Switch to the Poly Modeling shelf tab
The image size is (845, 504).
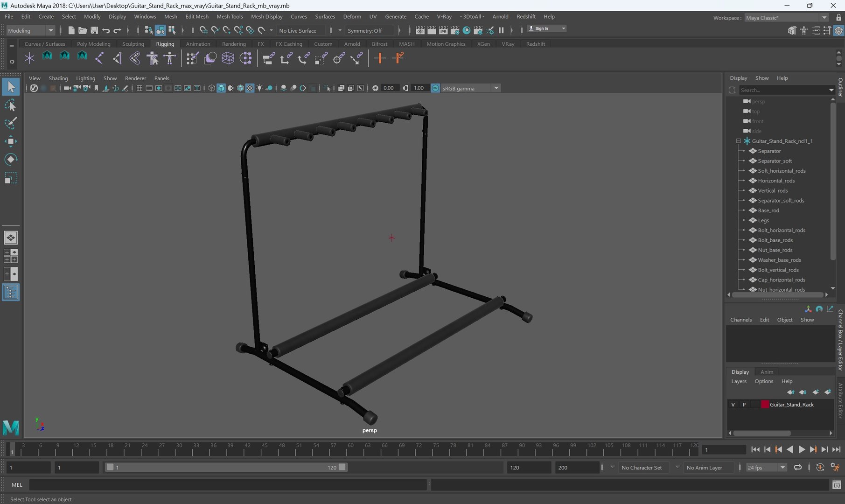[x=94, y=44]
